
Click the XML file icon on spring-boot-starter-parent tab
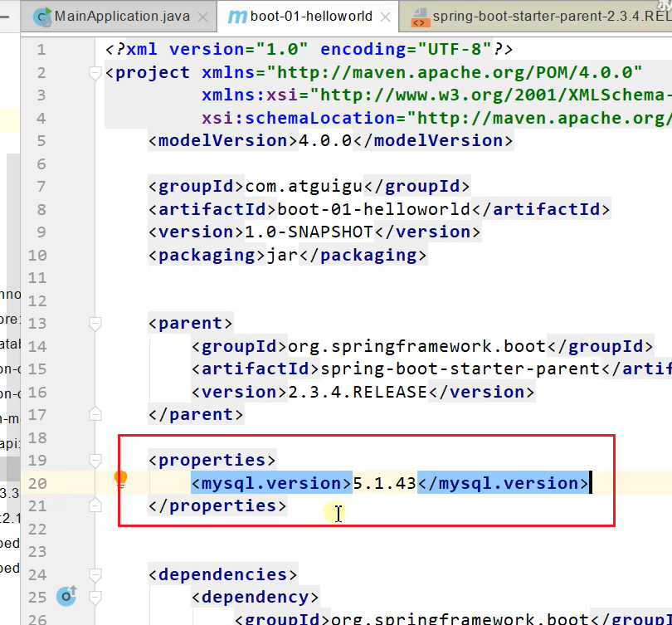pyautogui.click(x=420, y=17)
